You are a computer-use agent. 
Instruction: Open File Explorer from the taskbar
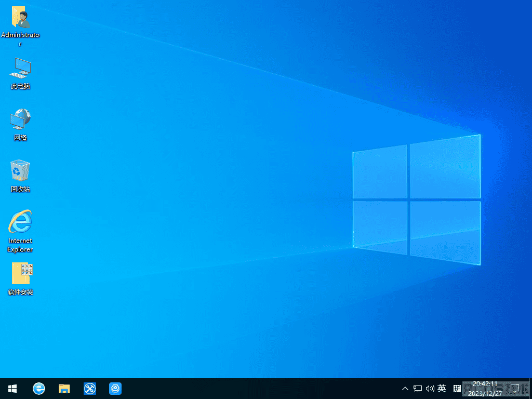(64, 389)
